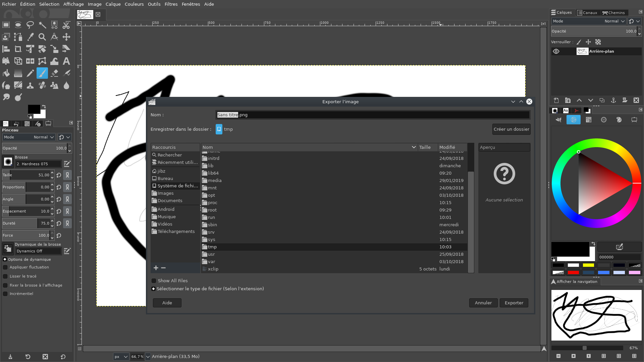Select the Ellipse Select tool
644x362 pixels.
18,25
